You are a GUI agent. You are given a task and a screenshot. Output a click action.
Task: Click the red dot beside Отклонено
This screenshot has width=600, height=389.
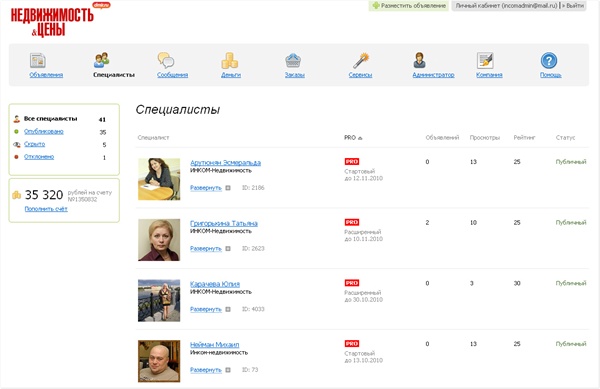click(16, 157)
